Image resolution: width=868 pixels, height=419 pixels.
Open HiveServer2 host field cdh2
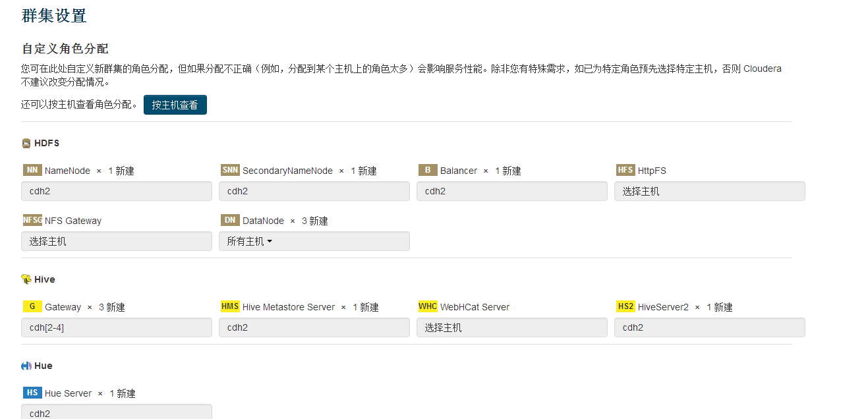[710, 327]
